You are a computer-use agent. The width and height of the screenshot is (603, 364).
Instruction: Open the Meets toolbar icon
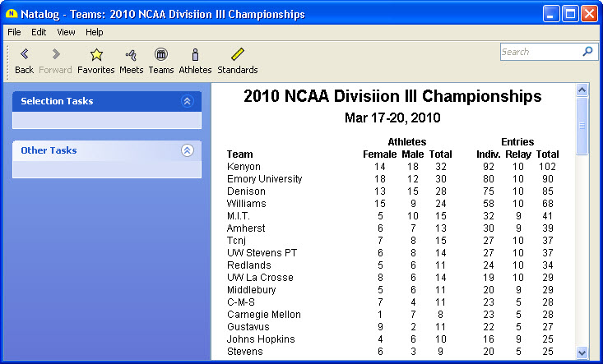(131, 55)
